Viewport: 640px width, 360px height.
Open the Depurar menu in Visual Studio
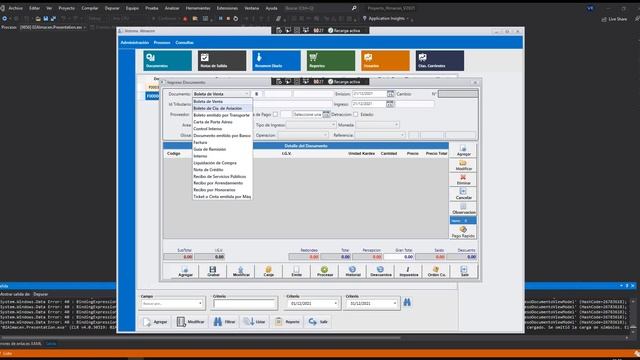coord(112,8)
